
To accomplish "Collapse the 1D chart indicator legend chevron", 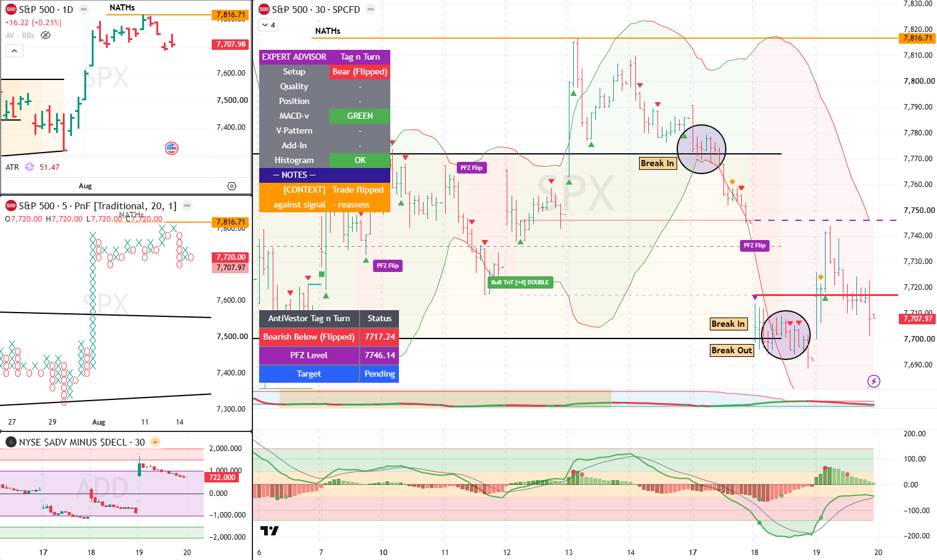I will (14, 50).
